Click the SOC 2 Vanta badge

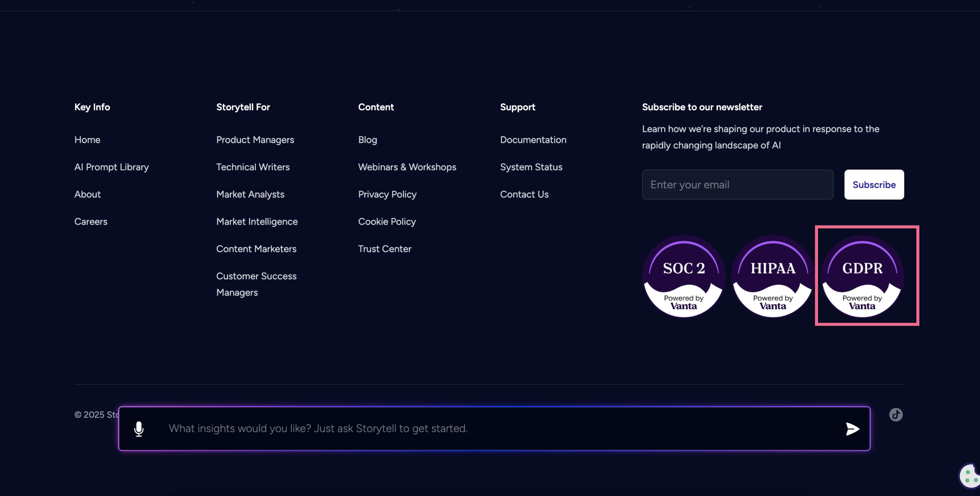tap(684, 276)
